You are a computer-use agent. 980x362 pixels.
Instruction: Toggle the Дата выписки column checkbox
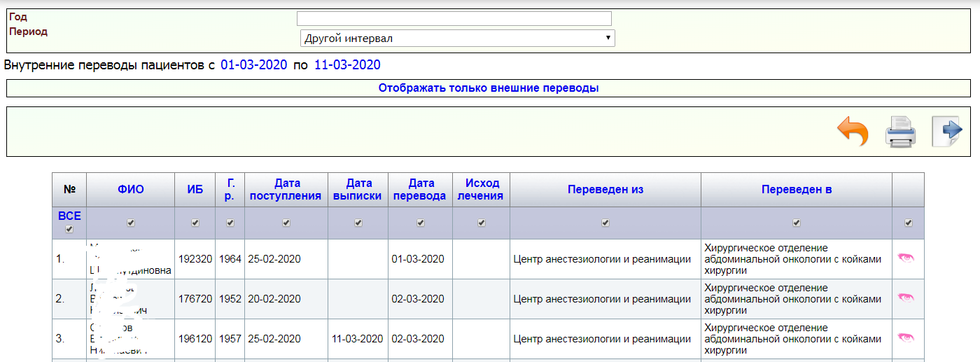click(x=358, y=223)
